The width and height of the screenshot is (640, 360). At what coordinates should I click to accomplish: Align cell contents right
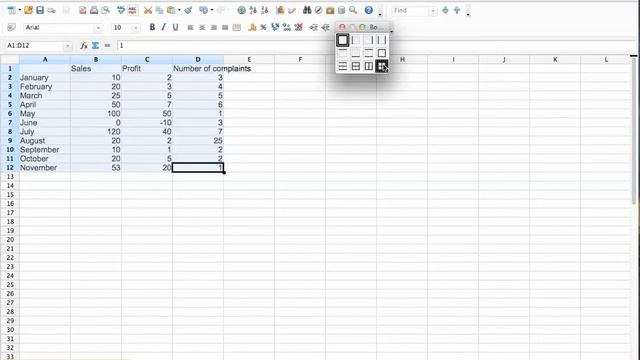213,27
